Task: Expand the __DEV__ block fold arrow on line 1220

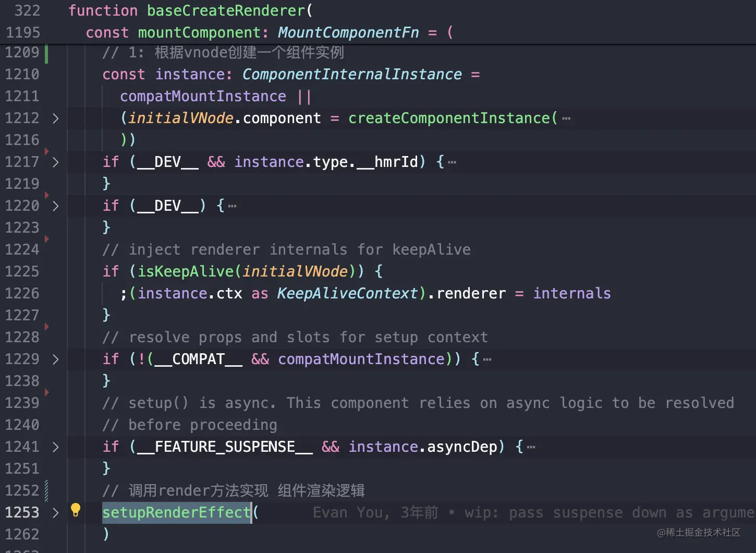Action: pyautogui.click(x=56, y=206)
